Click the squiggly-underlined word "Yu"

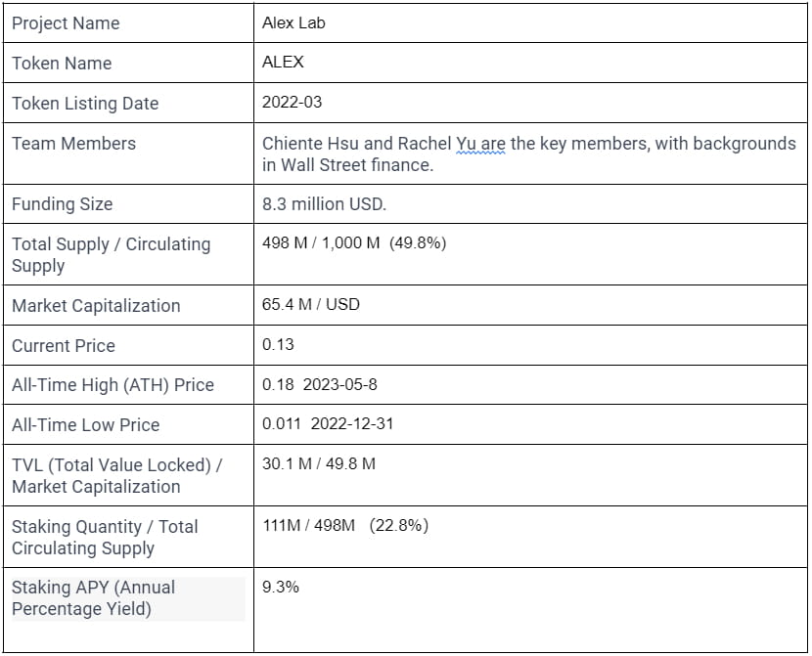click(467, 144)
